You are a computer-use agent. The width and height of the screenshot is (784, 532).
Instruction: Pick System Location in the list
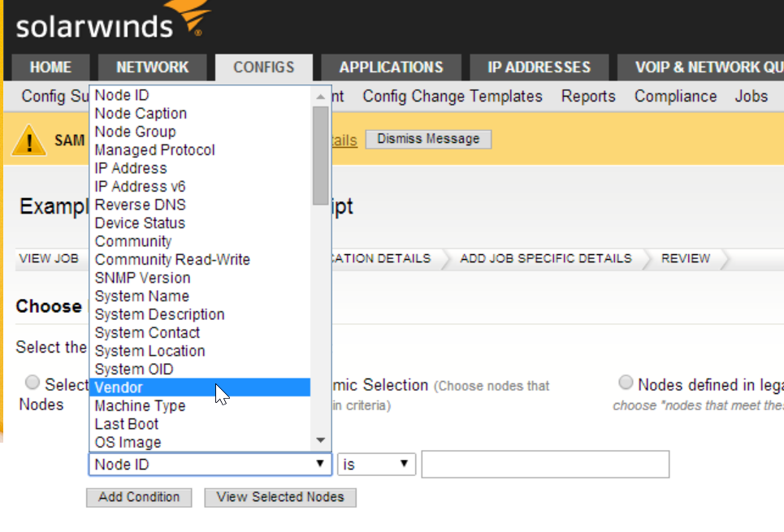[200, 351]
